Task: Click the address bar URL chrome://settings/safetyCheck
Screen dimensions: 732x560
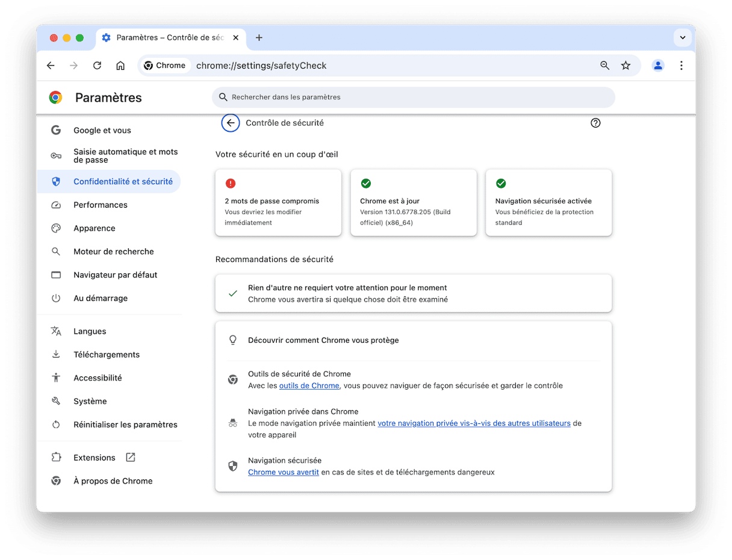Action: pyautogui.click(x=261, y=66)
